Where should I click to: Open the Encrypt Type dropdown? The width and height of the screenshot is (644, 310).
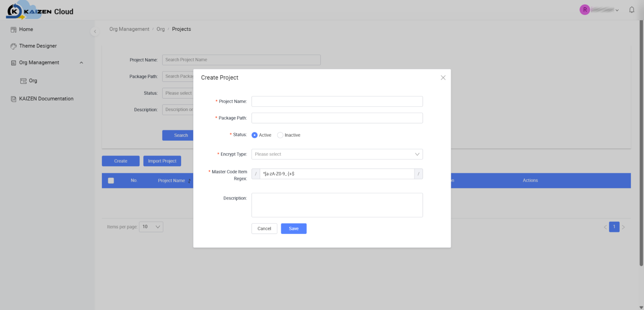point(337,154)
